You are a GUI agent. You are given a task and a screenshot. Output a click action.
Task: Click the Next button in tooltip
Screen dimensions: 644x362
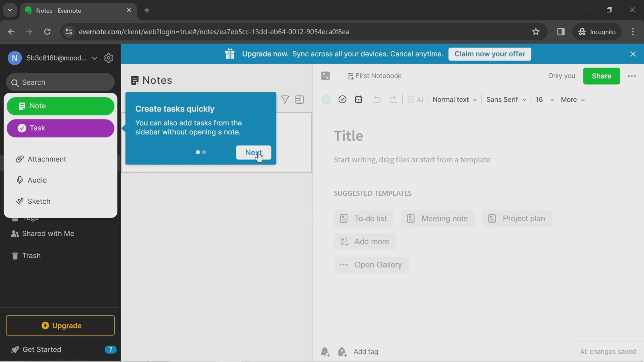click(x=253, y=152)
